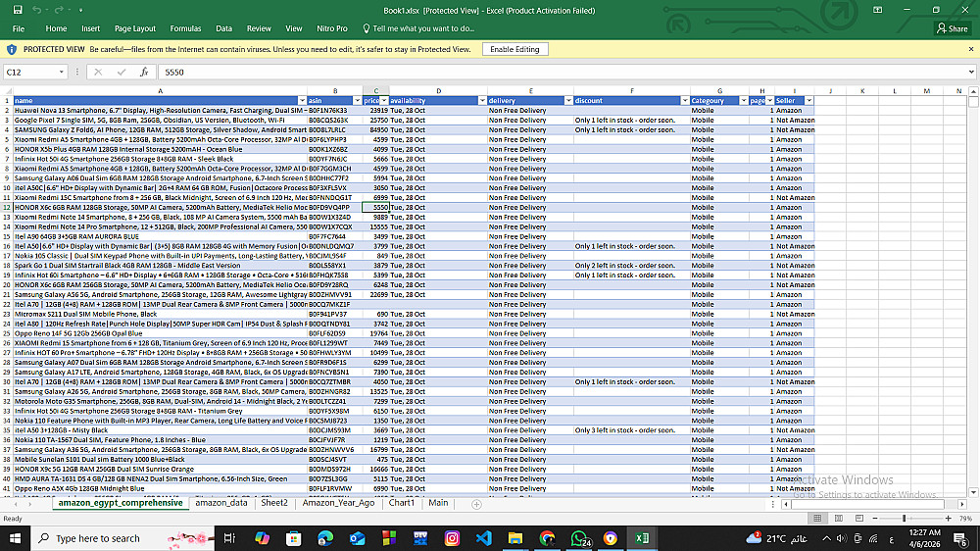The width and height of the screenshot is (980, 551).
Task: Open the Amazon_Year_Ago sheet tab
Action: pos(338,503)
